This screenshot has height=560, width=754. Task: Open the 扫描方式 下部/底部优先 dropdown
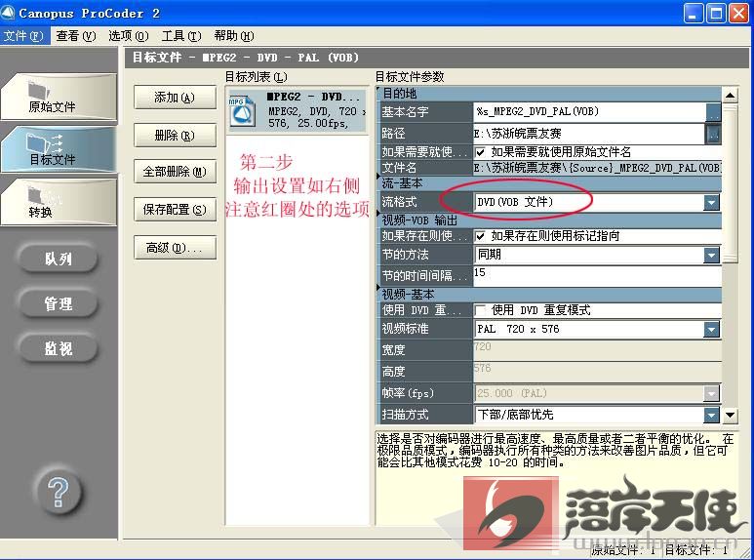tap(712, 415)
